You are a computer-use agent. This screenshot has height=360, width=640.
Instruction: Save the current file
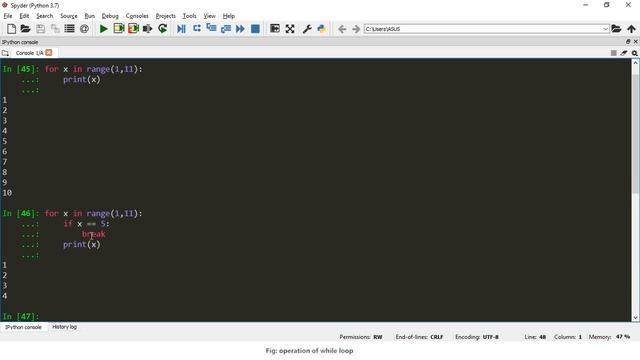pyautogui.click(x=40, y=29)
